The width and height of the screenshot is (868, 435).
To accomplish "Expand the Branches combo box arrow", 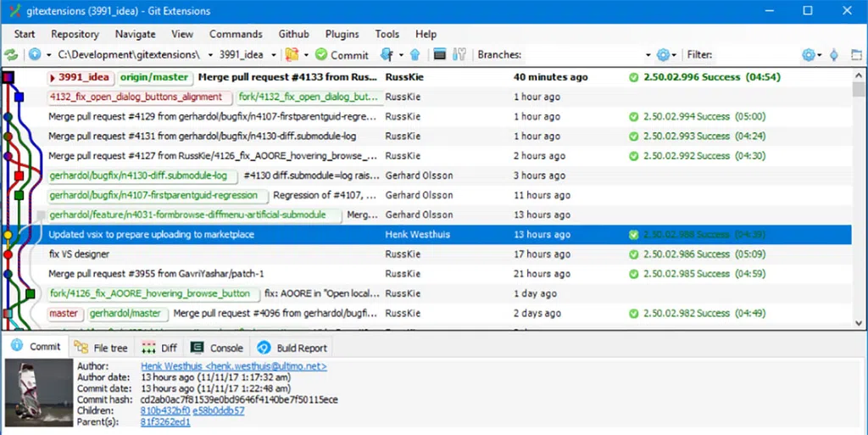I will pos(648,55).
